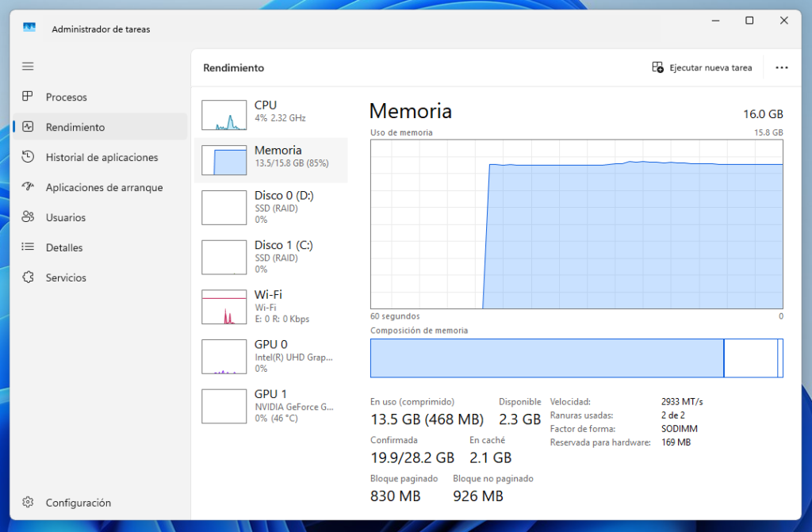Switch to Aplicaciones de arranque
Viewport: 812px width, 532px height.
(x=104, y=187)
